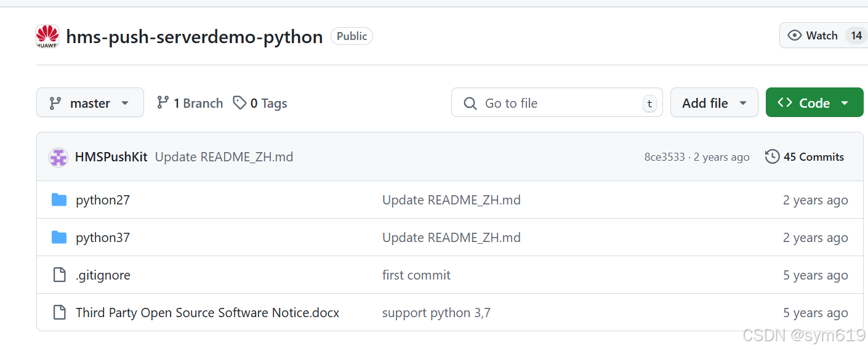Open Third Party Open Source Software Notice.docx
The height and width of the screenshot is (351, 868).
(x=207, y=313)
